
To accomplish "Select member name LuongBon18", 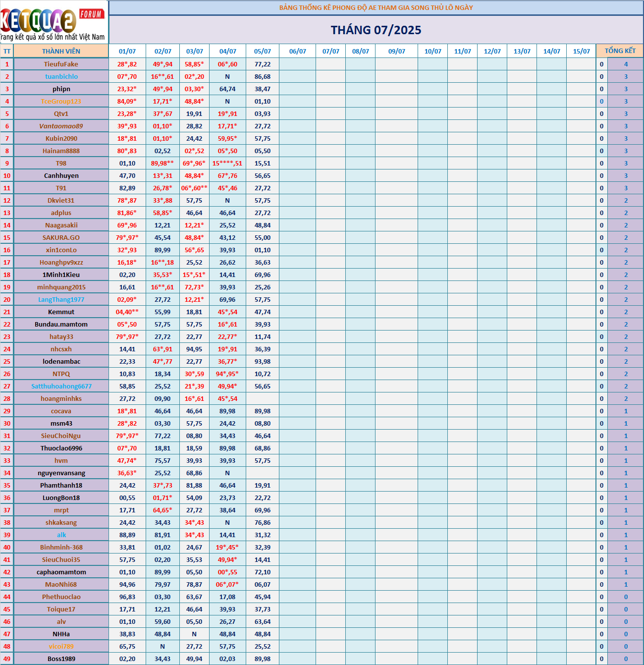I will click(x=61, y=498).
